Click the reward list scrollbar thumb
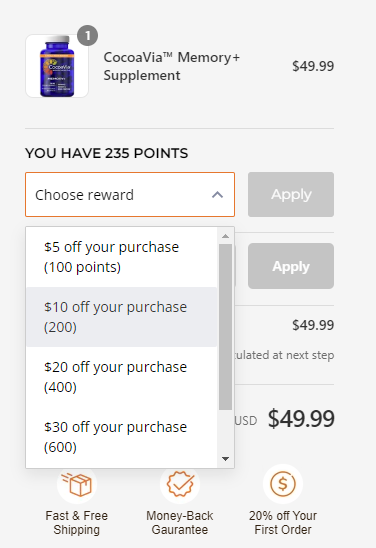376x548 pixels. pyautogui.click(x=225, y=327)
